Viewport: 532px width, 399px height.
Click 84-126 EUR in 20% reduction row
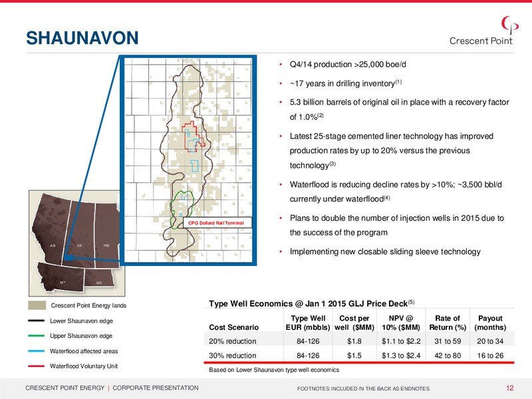point(308,341)
